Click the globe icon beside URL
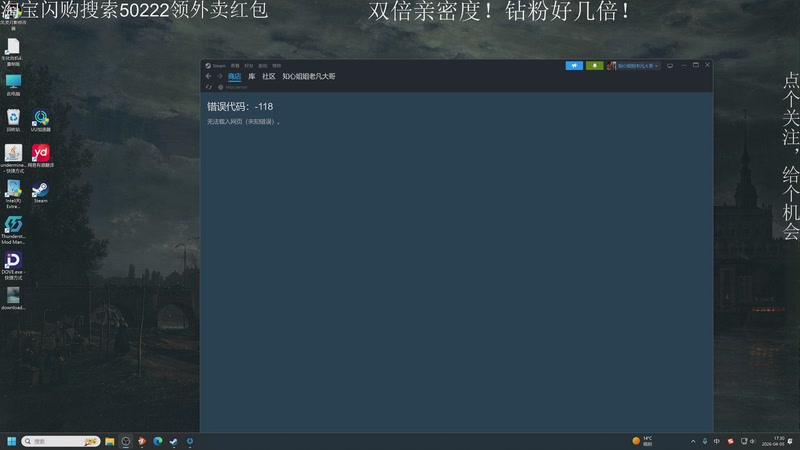Screen dimensions: 800x450 (220, 87)
